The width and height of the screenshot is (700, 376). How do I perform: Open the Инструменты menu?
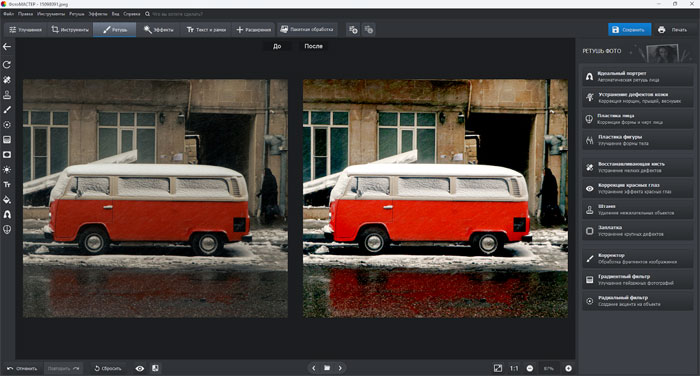coord(51,14)
